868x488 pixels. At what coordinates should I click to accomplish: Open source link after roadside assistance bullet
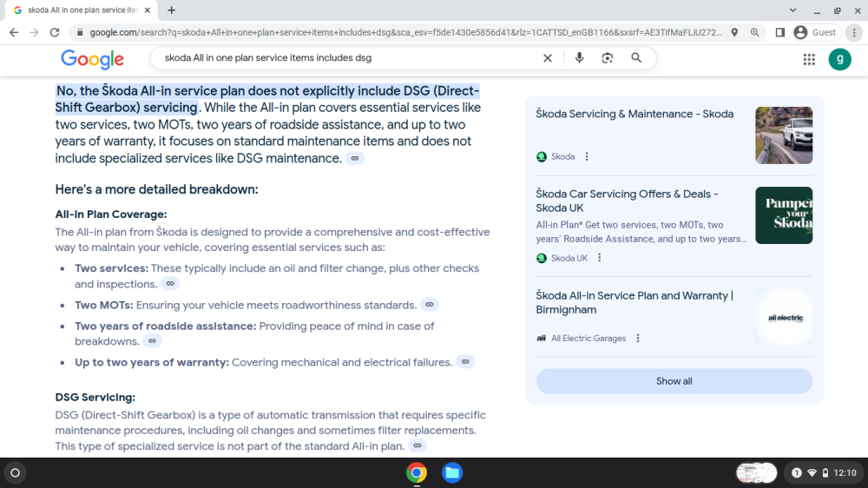[152, 341]
